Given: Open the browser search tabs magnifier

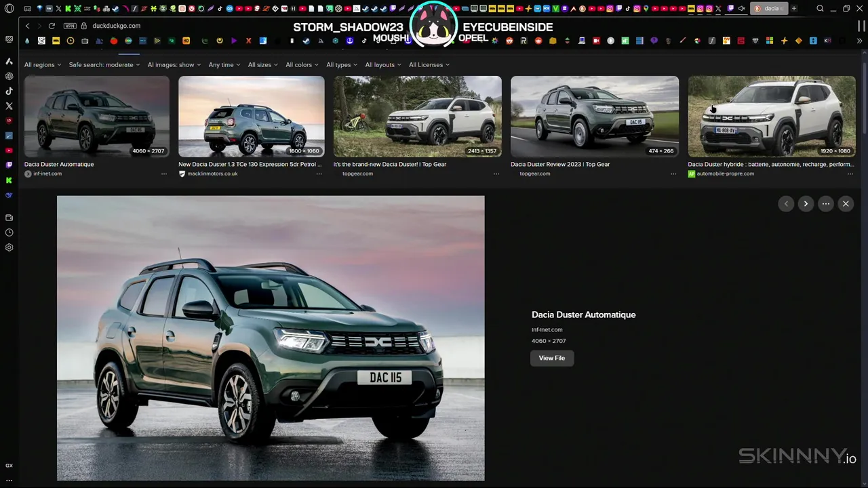Looking at the screenshot, I should (x=820, y=9).
